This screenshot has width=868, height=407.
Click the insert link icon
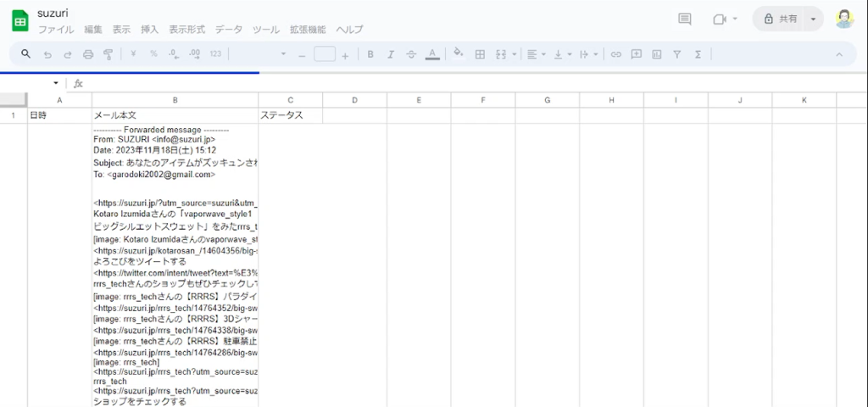point(616,54)
